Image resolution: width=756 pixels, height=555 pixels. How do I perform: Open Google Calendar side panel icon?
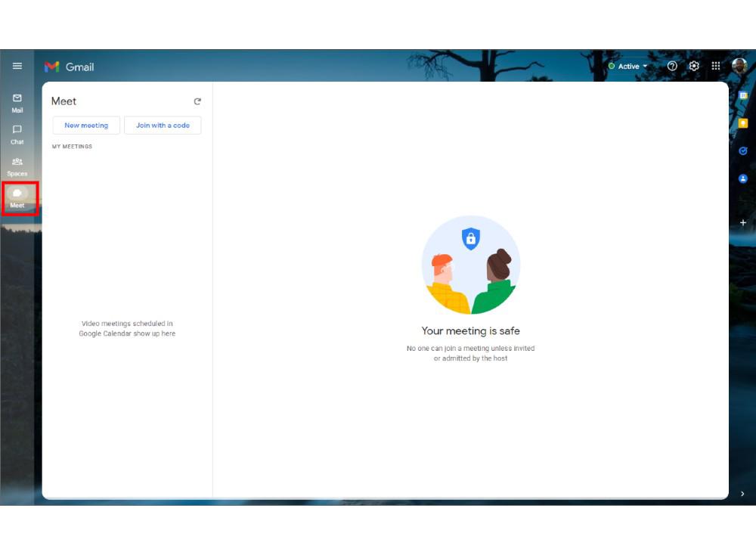pos(743,95)
